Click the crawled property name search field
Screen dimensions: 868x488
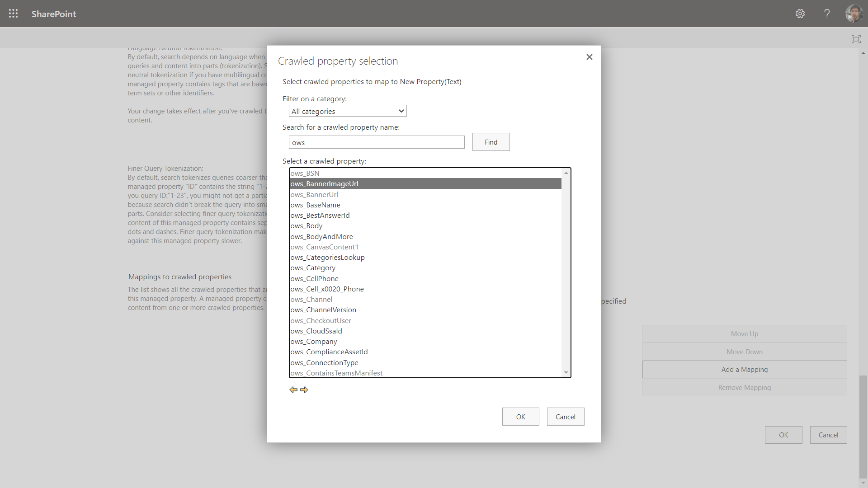pyautogui.click(x=377, y=142)
